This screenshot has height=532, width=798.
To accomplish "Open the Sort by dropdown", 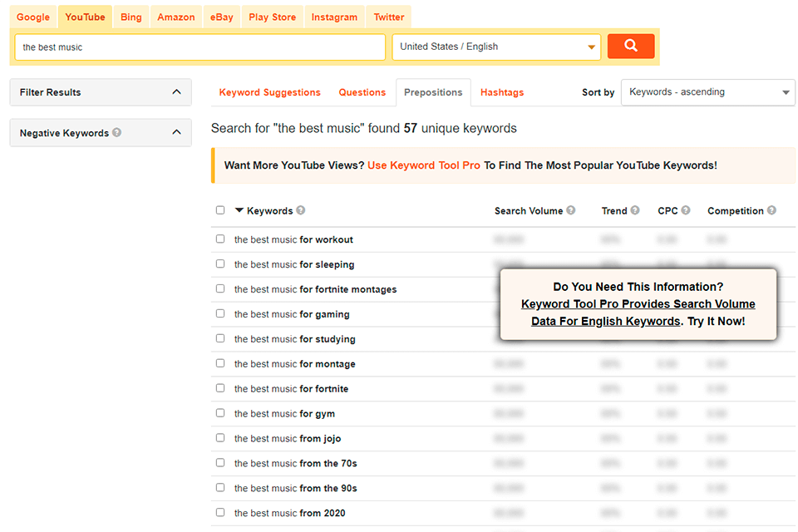I will tap(707, 92).
